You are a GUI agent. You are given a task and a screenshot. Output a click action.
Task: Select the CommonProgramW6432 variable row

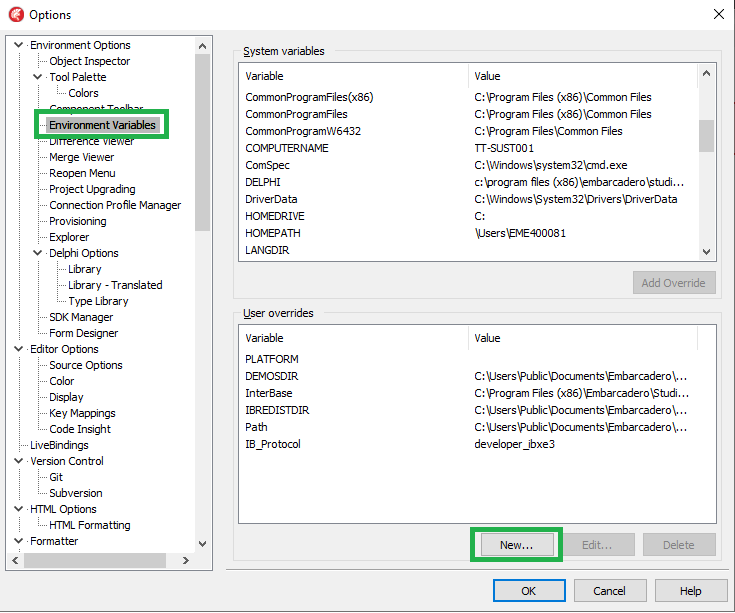[469, 131]
